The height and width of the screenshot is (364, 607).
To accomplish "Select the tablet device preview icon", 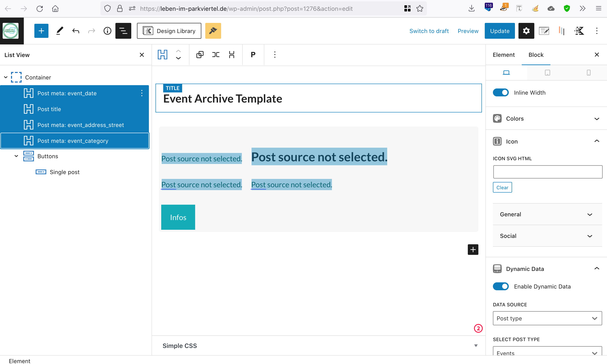I will click(x=547, y=73).
